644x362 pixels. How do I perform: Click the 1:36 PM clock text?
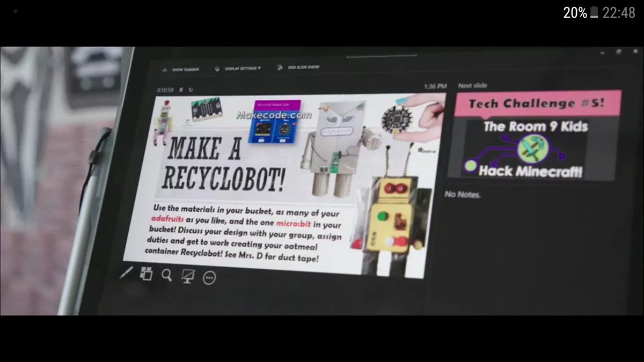coord(435,86)
